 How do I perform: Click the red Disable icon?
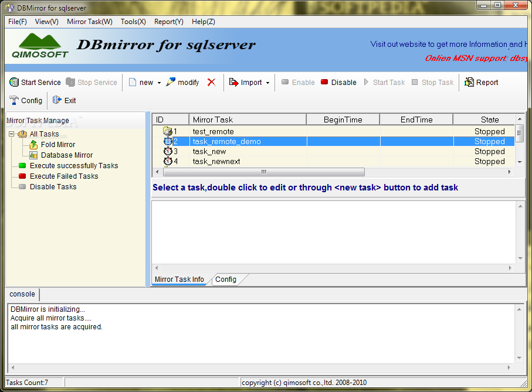324,82
